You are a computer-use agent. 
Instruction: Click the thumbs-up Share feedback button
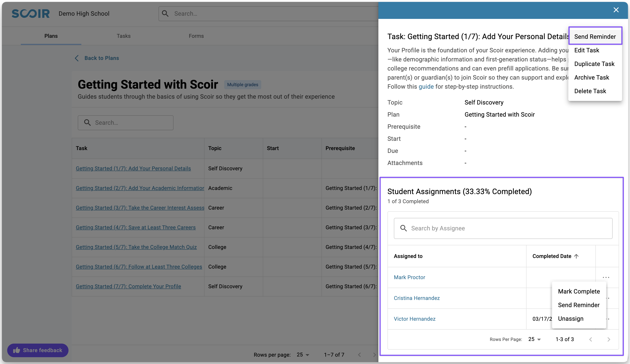[x=38, y=350]
